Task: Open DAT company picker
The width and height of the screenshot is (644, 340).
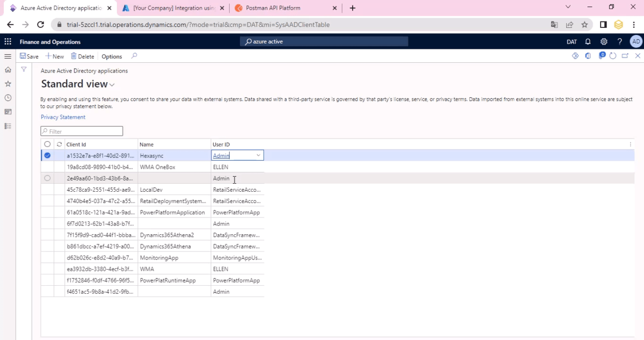Action: [x=572, y=42]
